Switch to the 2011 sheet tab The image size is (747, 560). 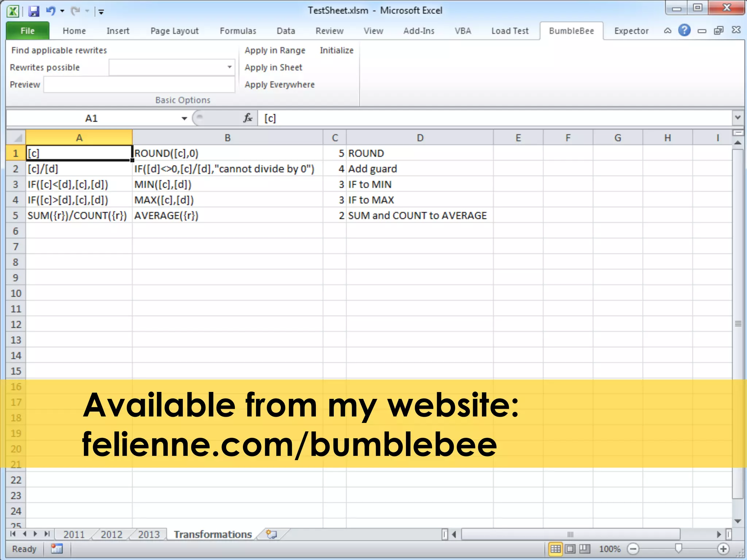(x=74, y=534)
